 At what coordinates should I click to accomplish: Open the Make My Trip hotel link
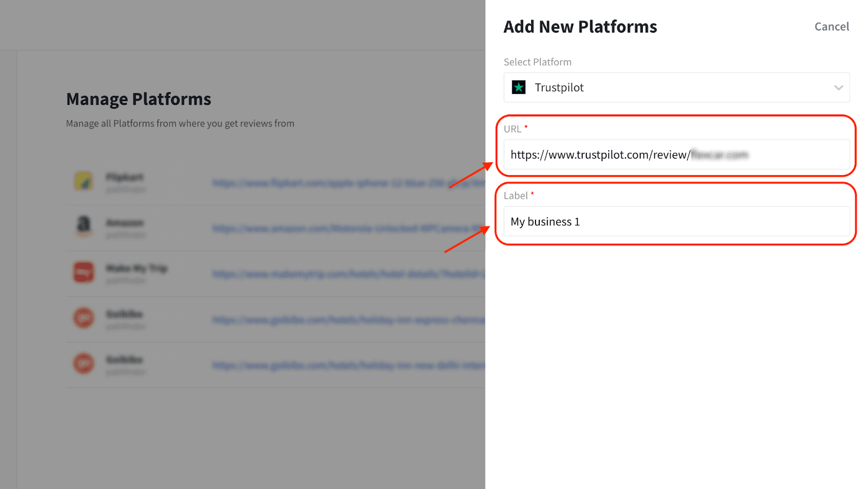pyautogui.click(x=347, y=275)
